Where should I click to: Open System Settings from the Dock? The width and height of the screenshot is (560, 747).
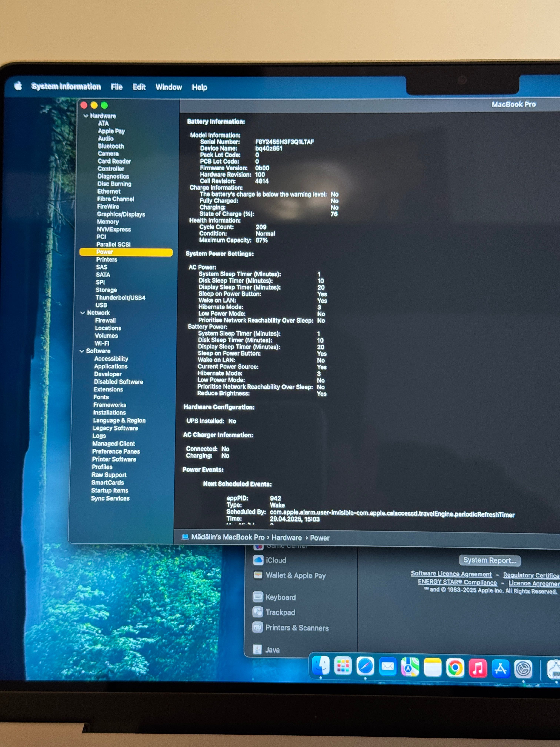click(x=523, y=669)
